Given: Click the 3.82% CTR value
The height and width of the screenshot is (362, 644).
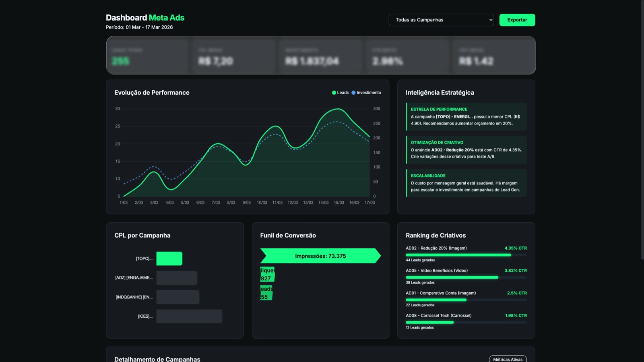Looking at the screenshot, I should (x=516, y=271).
